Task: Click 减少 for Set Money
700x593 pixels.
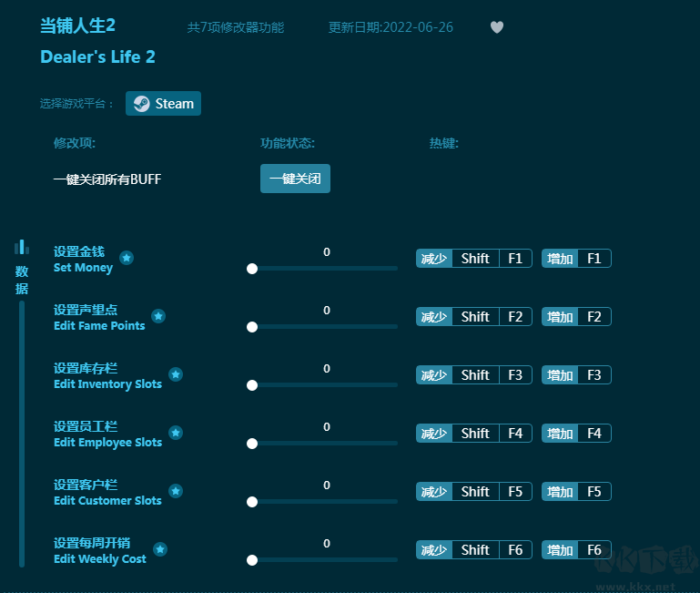Action: click(434, 259)
